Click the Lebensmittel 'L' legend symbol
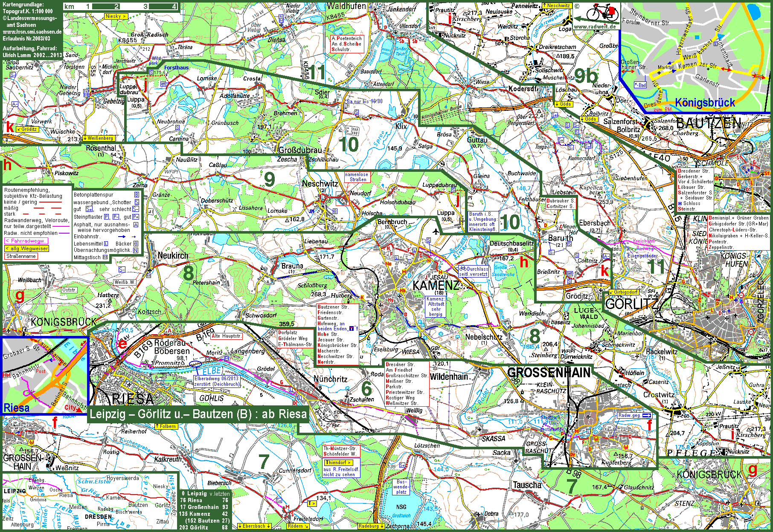773x532 pixels. pyautogui.click(x=106, y=244)
